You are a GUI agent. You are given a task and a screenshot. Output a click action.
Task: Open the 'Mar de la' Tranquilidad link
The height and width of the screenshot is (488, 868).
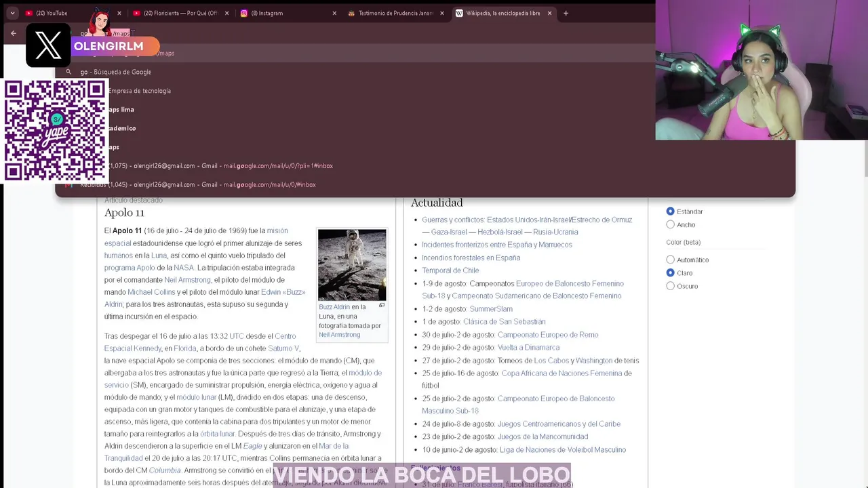(x=334, y=446)
